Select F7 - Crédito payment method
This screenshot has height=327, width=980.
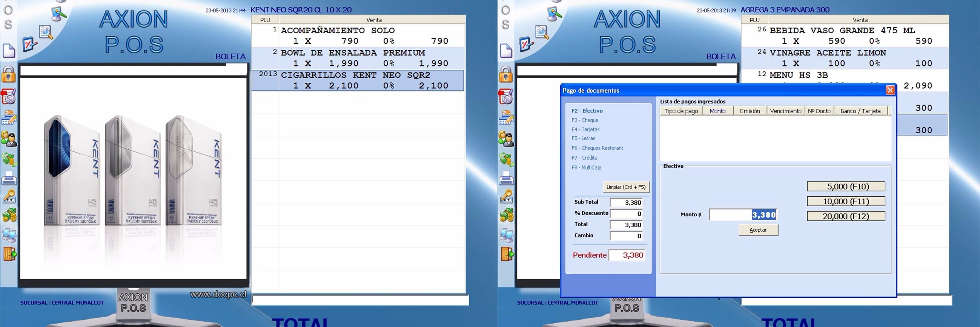coord(584,157)
